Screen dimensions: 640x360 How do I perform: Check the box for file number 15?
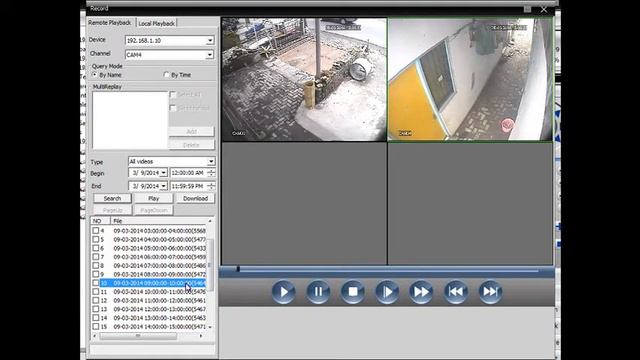click(96, 327)
